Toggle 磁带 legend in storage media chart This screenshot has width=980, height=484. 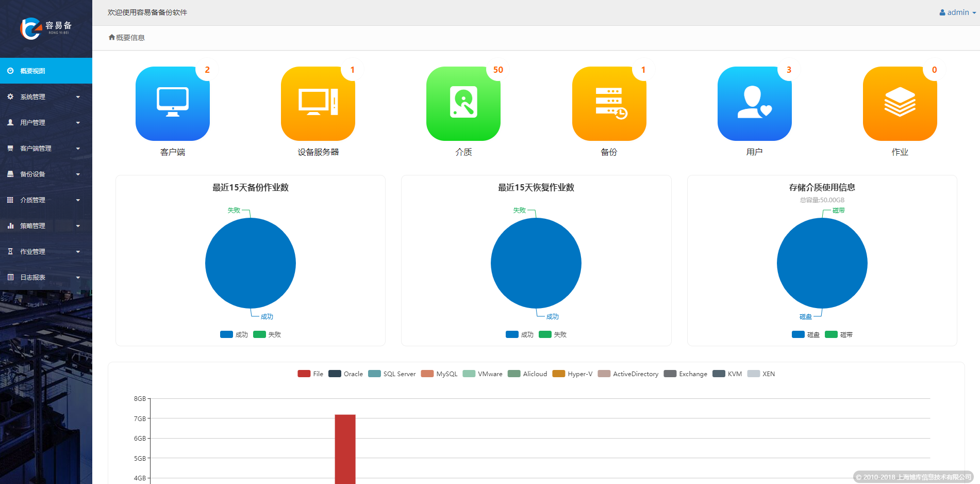click(839, 334)
